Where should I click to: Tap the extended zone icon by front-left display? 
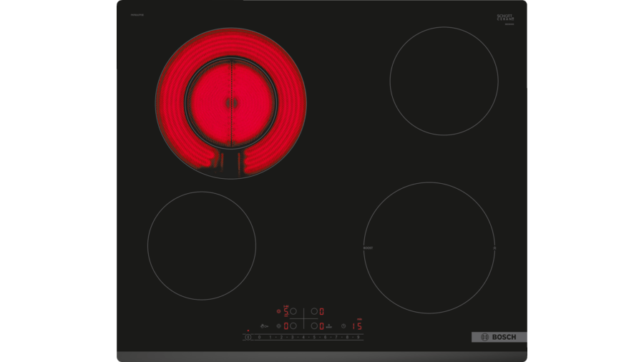278,326
